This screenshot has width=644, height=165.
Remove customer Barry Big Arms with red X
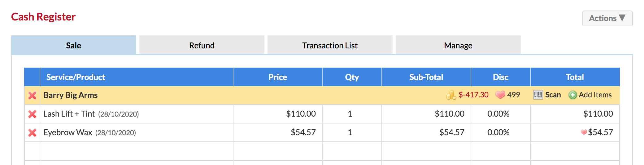32,95
